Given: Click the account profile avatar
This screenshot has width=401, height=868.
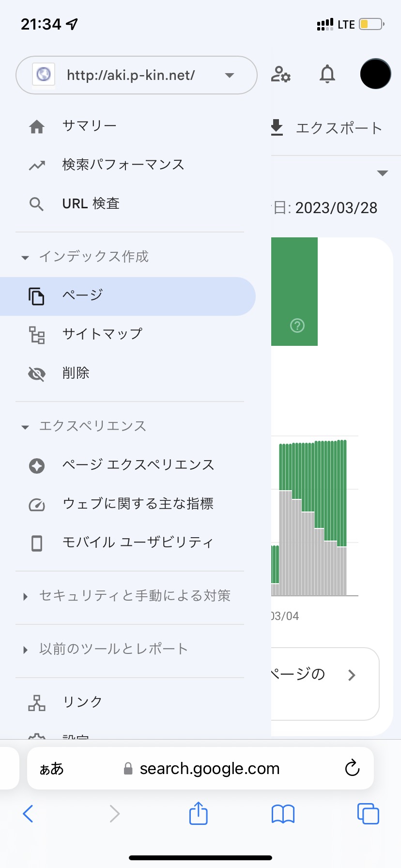Looking at the screenshot, I should click(x=375, y=74).
